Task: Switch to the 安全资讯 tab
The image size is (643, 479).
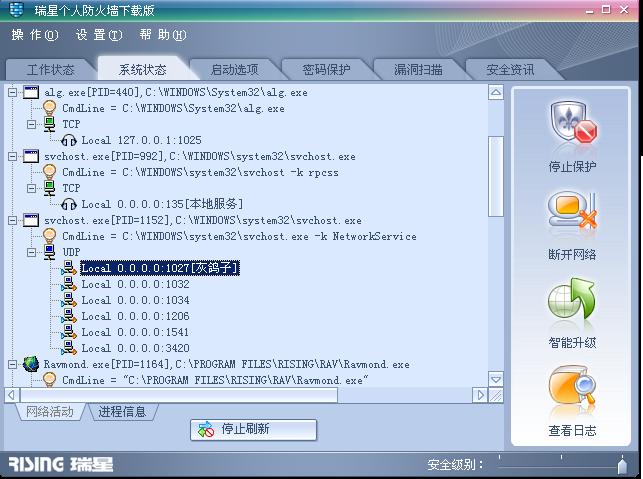Action: tap(510, 70)
